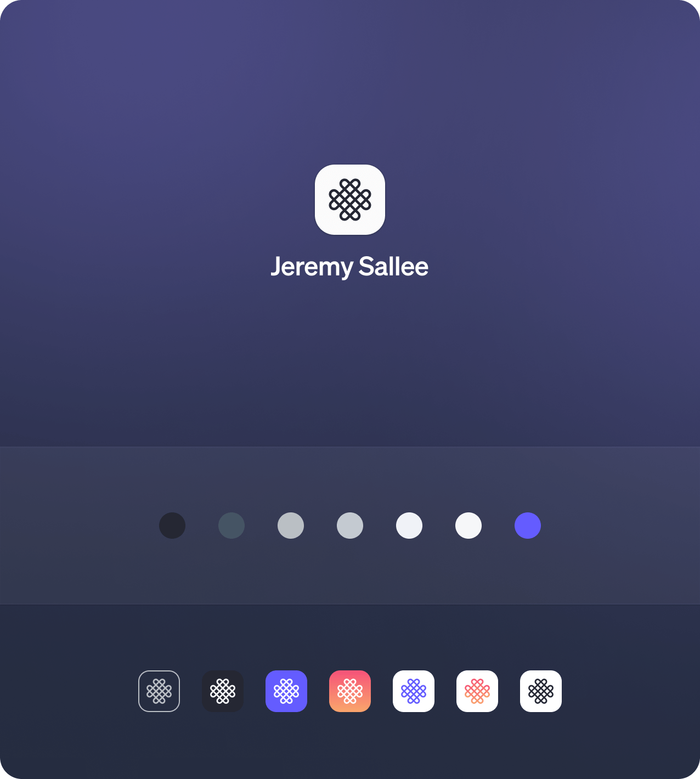This screenshot has height=779, width=700.
Task: Select the white tile with black knot
Action: (x=541, y=691)
